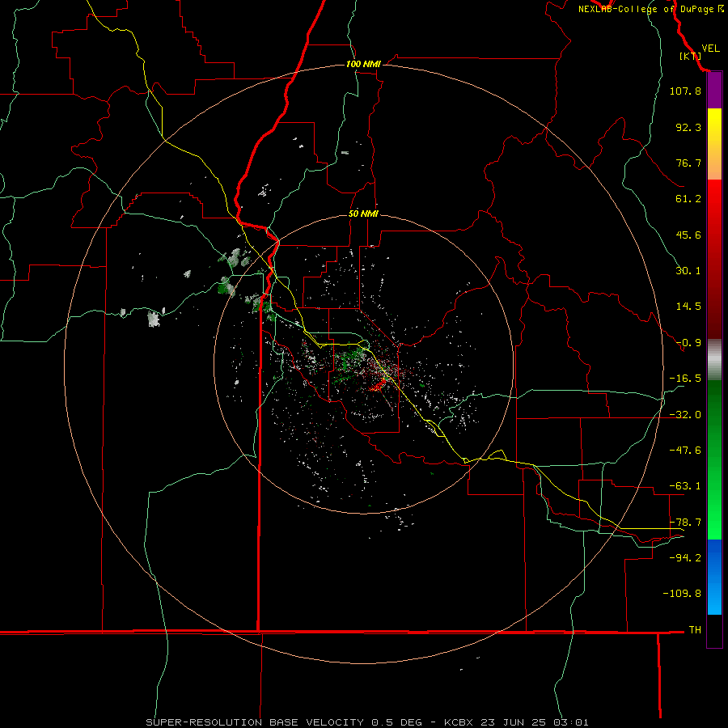Click the 92.3 legend value
This screenshot has width=728, height=728.
688,127
